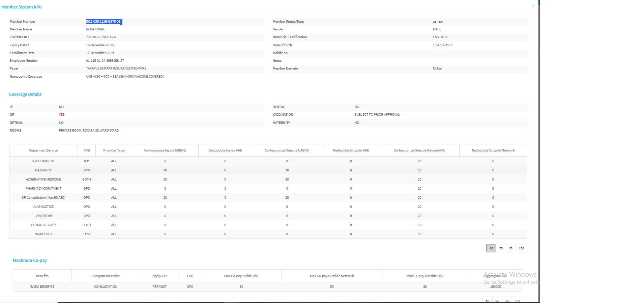Click the ACTIVE member status

438,22
